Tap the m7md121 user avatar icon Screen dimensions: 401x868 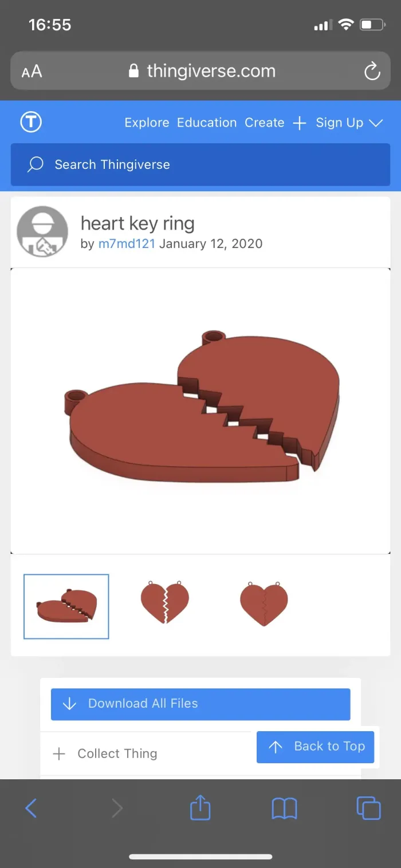(x=42, y=232)
